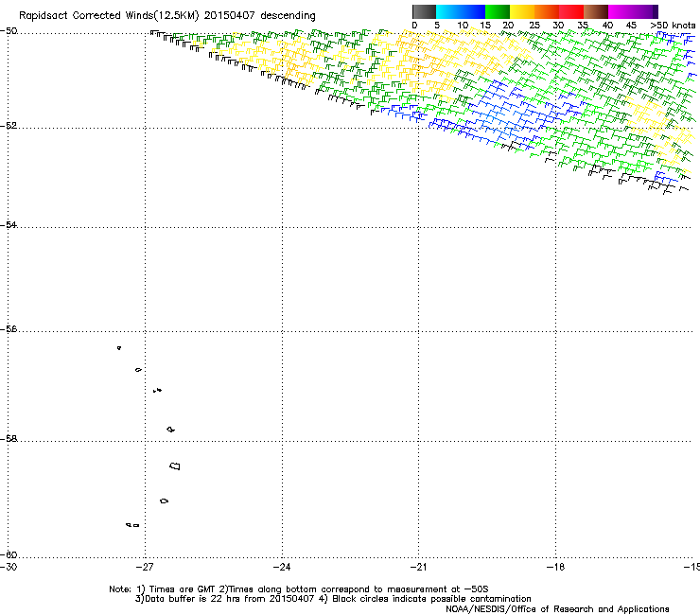
Task: Click the legend label '25'
Action: coord(534,25)
